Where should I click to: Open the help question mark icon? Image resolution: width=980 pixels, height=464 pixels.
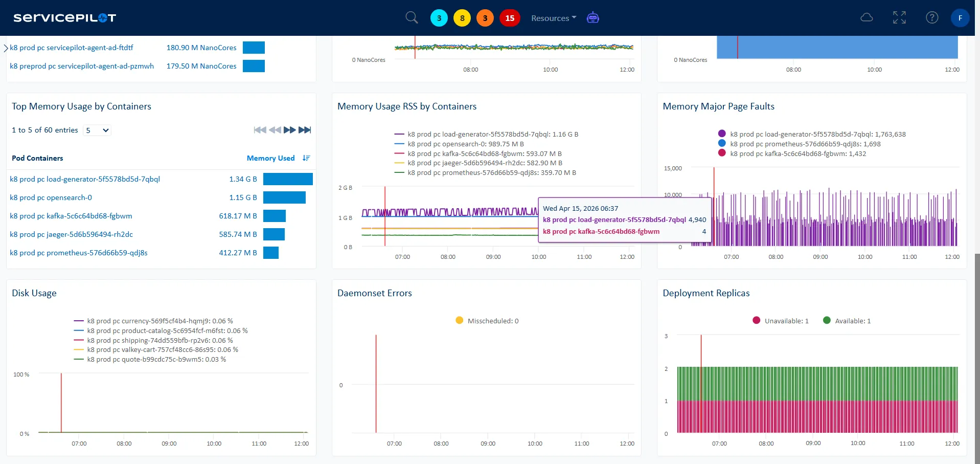[x=931, y=17]
